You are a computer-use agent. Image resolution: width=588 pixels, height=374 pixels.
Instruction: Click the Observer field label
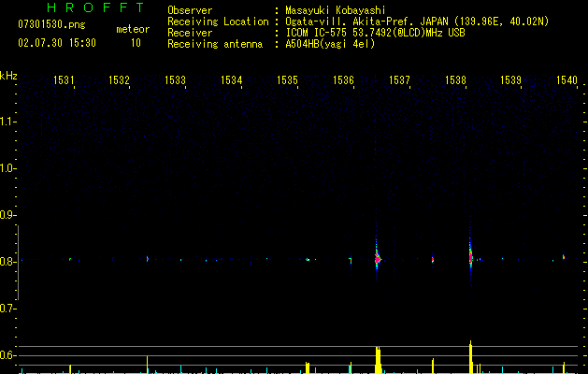190,10
